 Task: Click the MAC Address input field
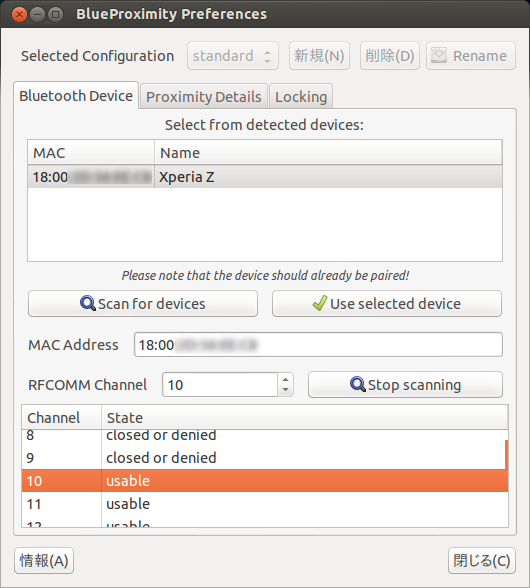318,345
